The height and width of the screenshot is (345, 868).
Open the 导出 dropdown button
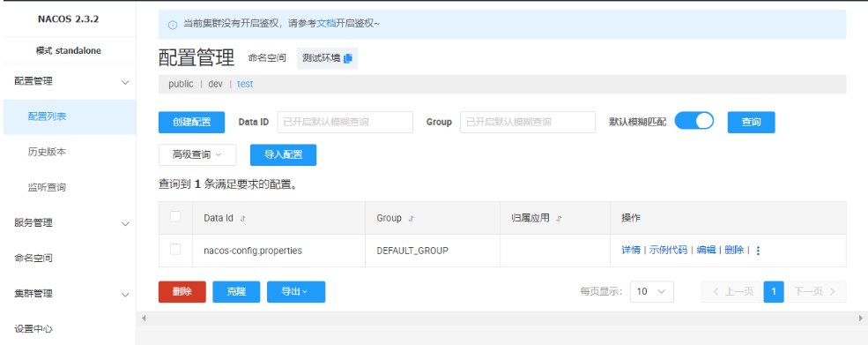tap(296, 292)
